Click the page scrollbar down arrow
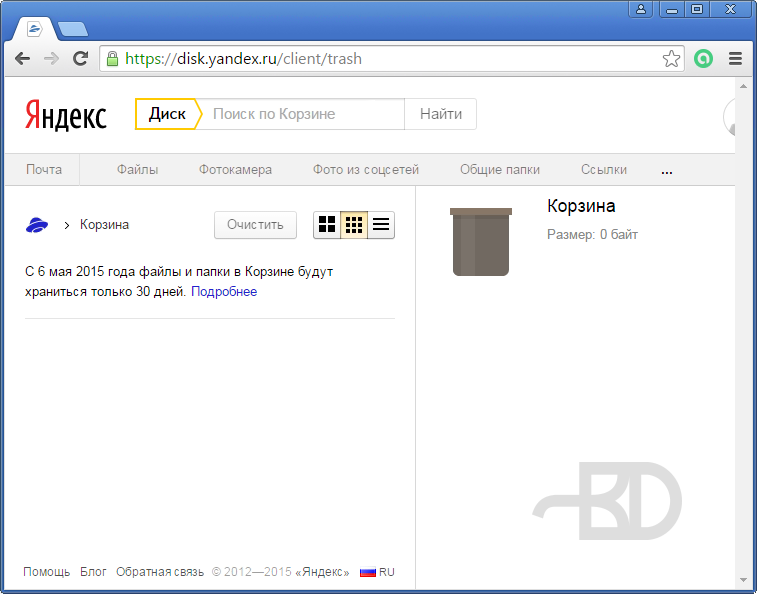The width and height of the screenshot is (757, 594). click(743, 580)
